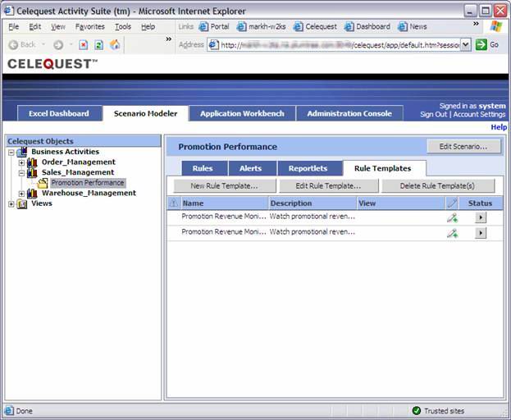Viewport: 511px width, 420px height.
Task: Collapse the Sales_Management tree node
Action: click(21, 173)
